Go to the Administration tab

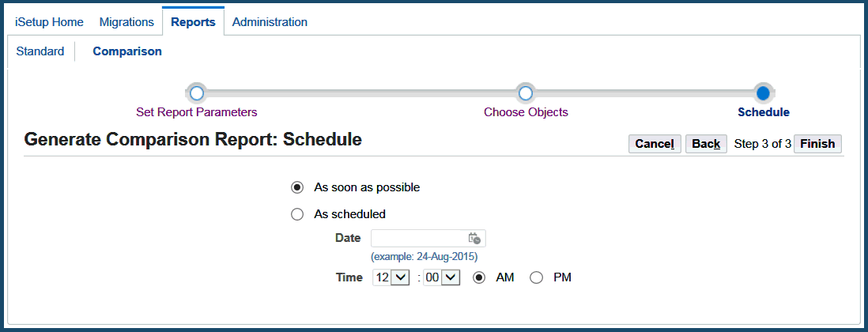point(270,22)
